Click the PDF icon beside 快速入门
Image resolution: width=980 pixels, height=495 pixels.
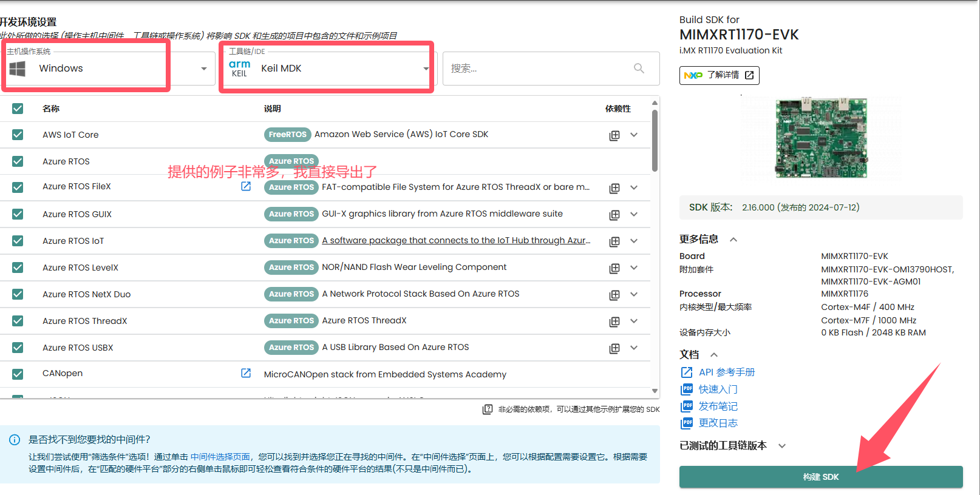(x=687, y=389)
